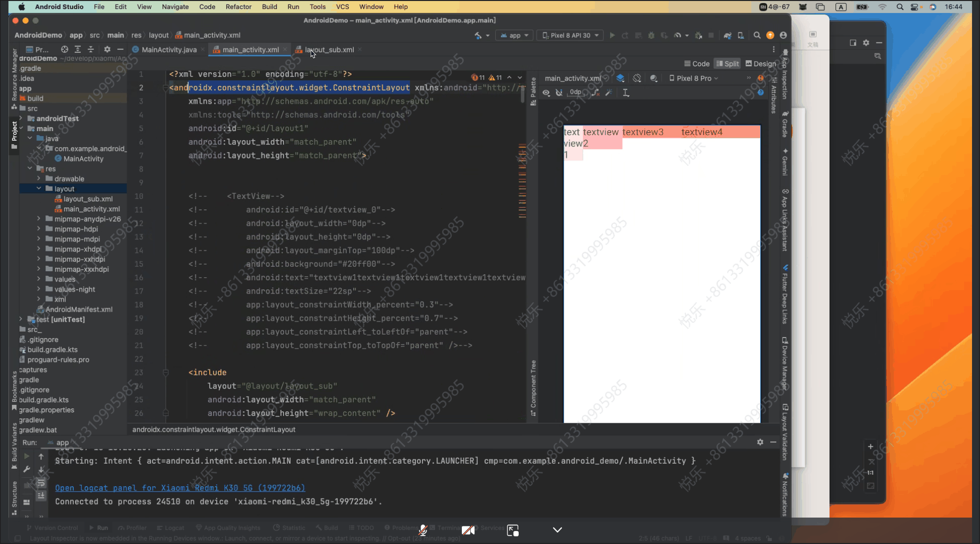980x544 pixels.
Task: Toggle muted microphone in overlay bar
Action: coord(422,530)
